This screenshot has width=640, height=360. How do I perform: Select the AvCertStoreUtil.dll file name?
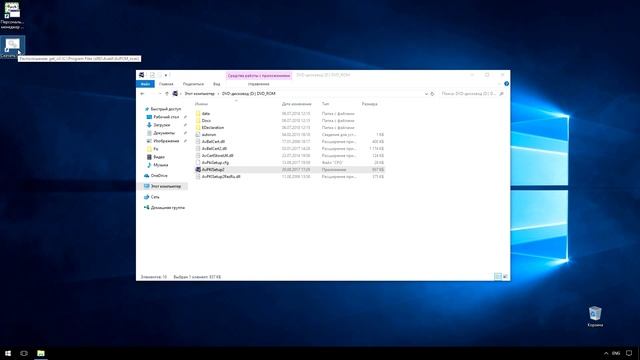(x=218, y=156)
